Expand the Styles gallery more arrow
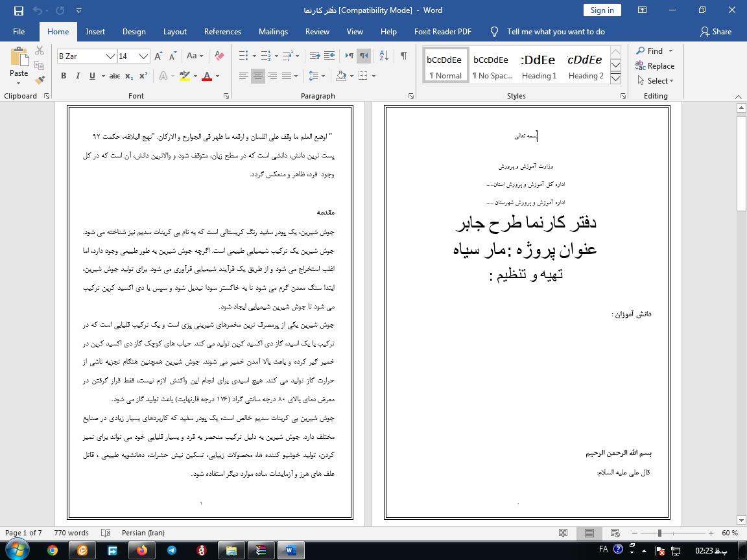Screen dimensions: 747x560 pyautogui.click(x=616, y=79)
